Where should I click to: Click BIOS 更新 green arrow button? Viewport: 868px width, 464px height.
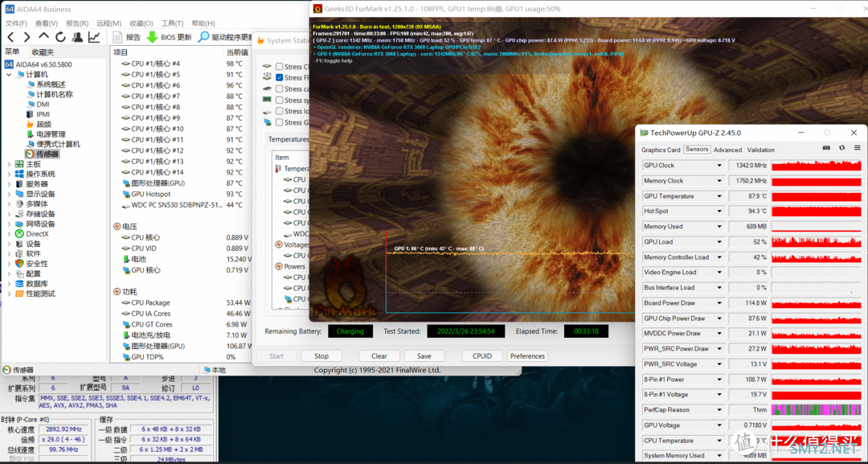click(x=169, y=37)
